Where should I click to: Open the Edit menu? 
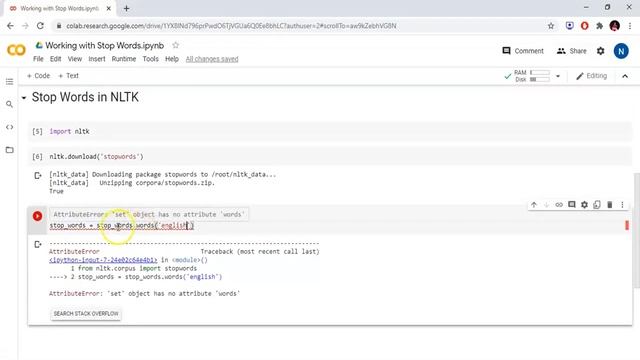(56, 59)
